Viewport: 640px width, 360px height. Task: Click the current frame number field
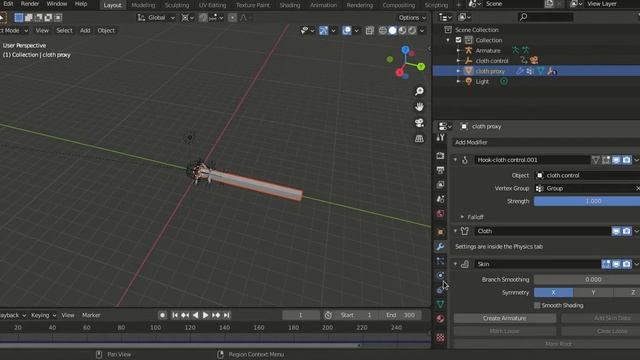(300, 315)
